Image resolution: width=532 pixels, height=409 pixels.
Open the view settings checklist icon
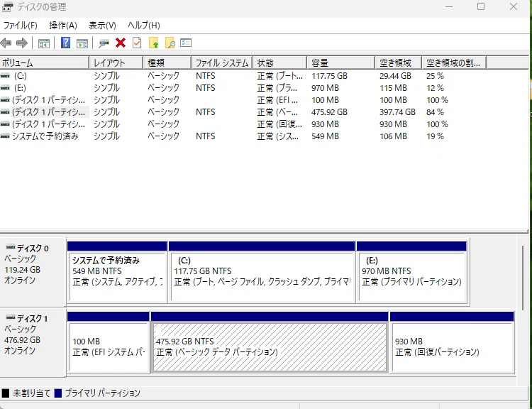(186, 43)
